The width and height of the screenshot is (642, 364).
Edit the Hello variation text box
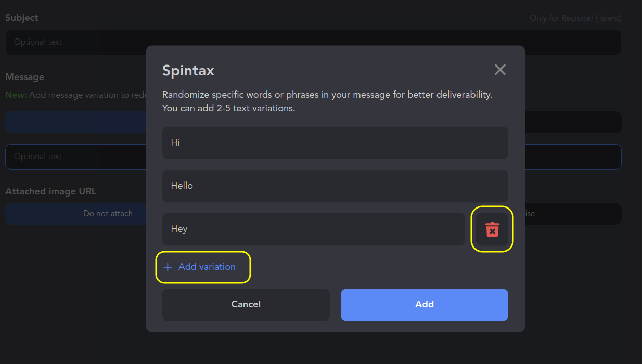click(x=335, y=186)
